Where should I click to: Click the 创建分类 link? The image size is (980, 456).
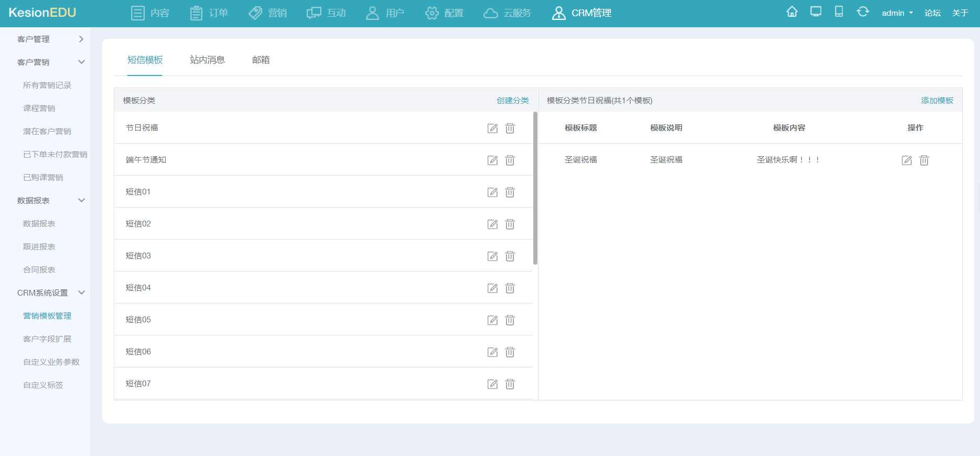pos(512,101)
